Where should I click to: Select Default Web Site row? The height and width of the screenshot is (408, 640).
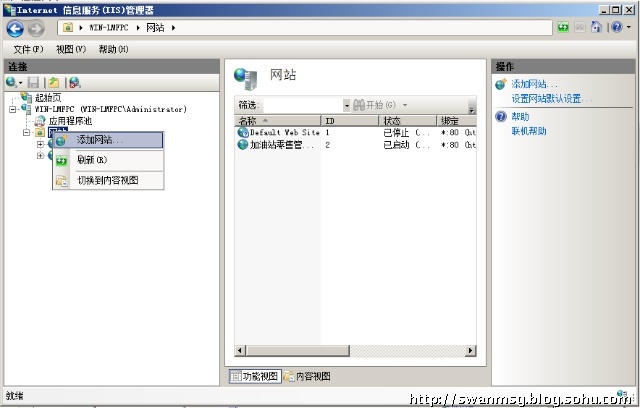[356, 133]
